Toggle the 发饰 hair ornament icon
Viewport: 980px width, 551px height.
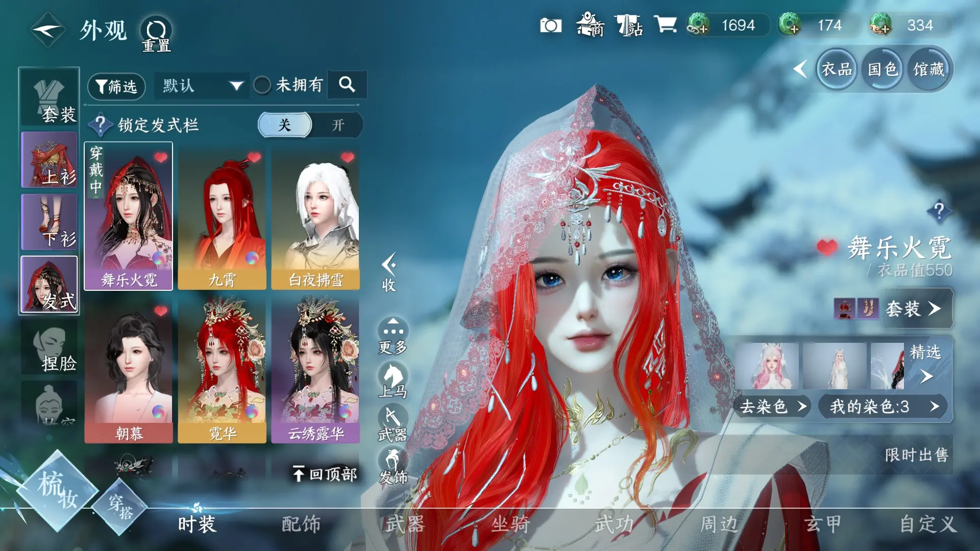[x=393, y=467]
